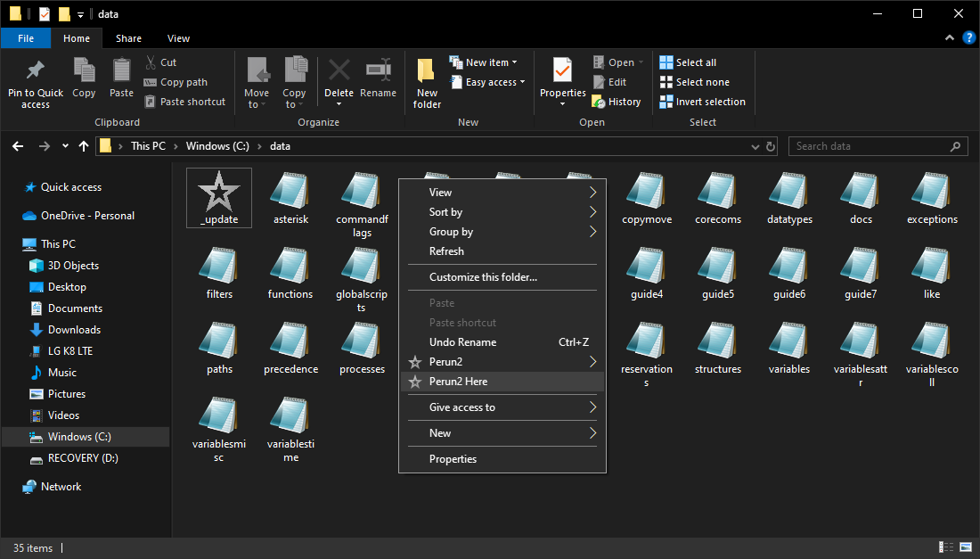Image resolution: width=980 pixels, height=559 pixels.
Task: Open Help with question mark icon
Action: click(968, 37)
